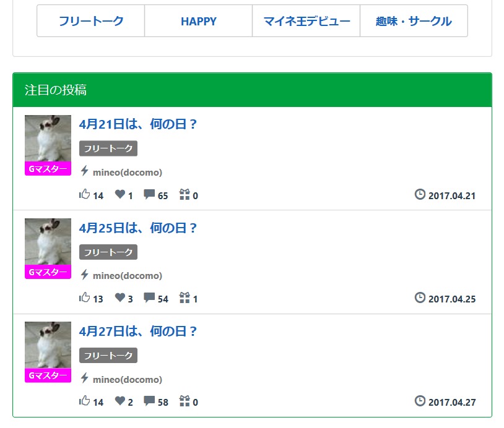The image size is (504, 428).
Task: Click heart icon on the 4月21日 post
Action: point(120,195)
